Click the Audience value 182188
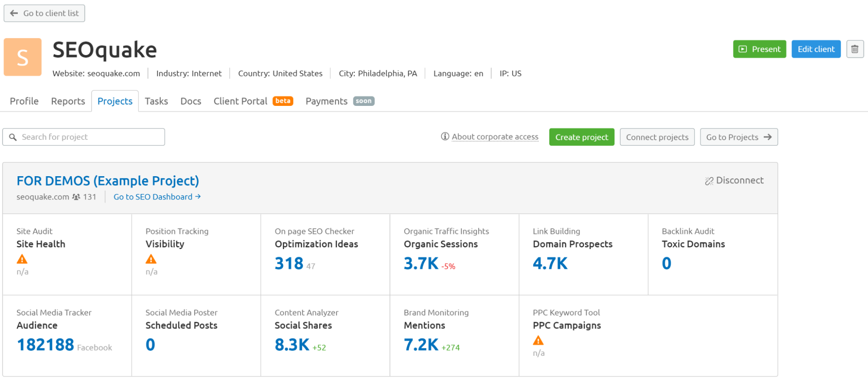This screenshot has width=868, height=381. click(46, 345)
